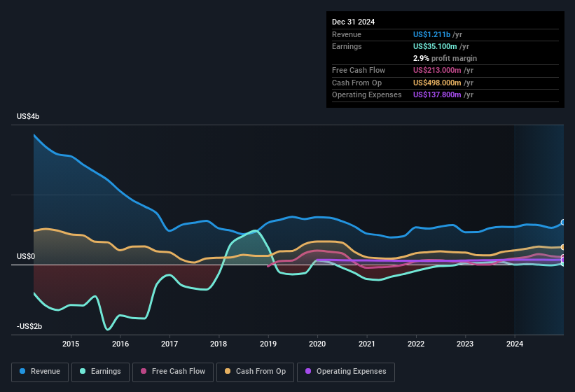Toggle the Operating Expenses legend button

point(346,372)
